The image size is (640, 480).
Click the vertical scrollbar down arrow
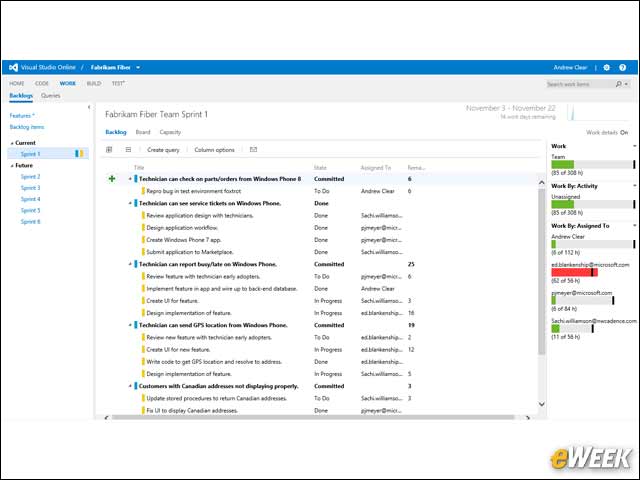click(542, 404)
